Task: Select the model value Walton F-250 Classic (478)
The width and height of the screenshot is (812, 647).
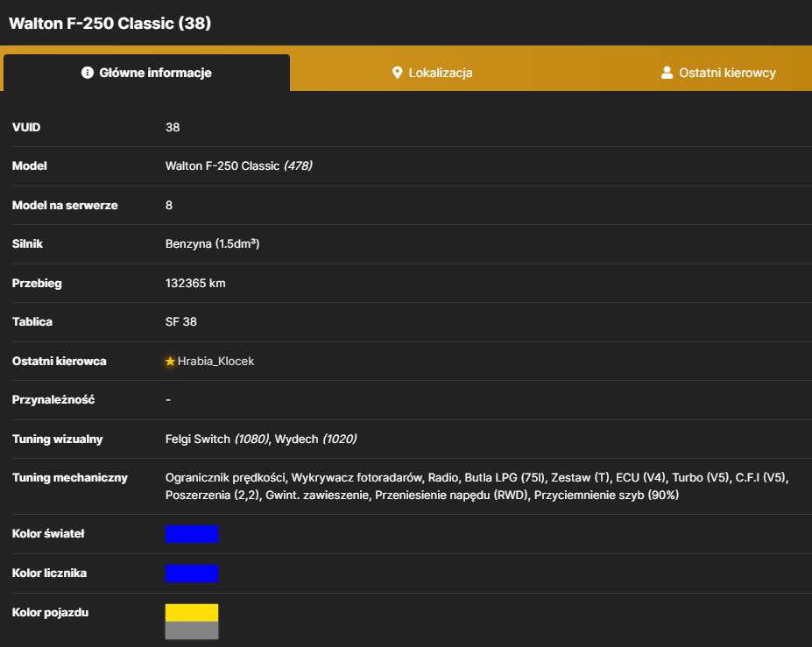Action: click(x=239, y=166)
